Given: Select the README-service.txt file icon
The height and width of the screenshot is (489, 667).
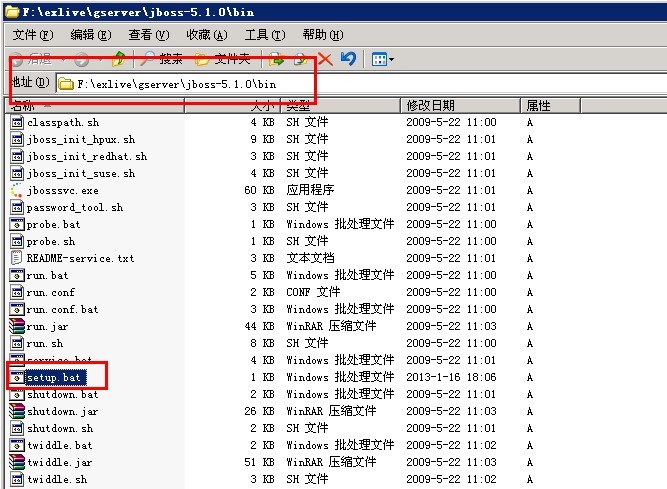Looking at the screenshot, I should click(17, 258).
